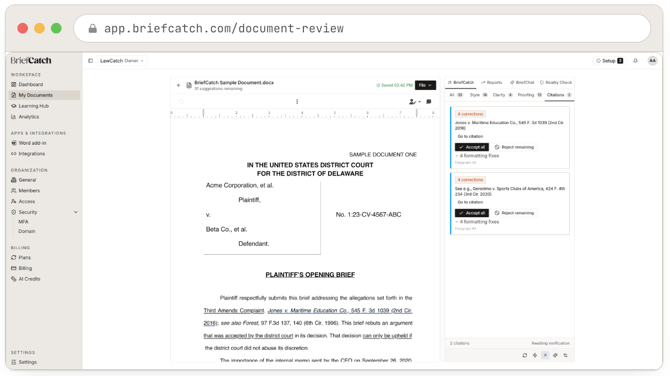This screenshot has height=376, width=670.
Task: Switch to the BriefChat tab
Action: (522, 82)
